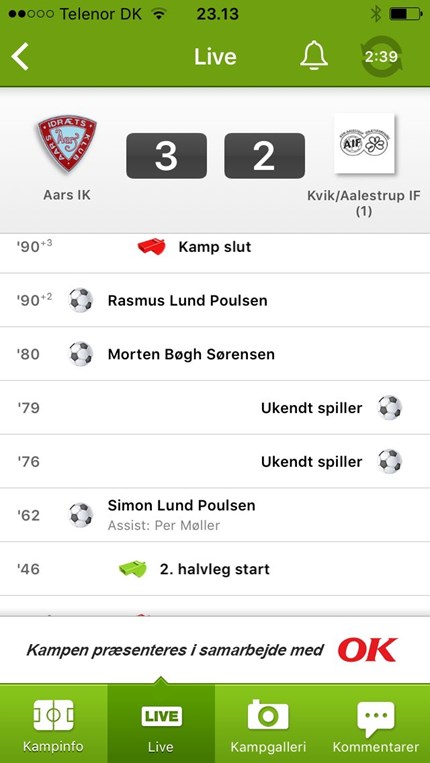Open Morten Bøgh Sørensen goal event
430x763 pixels.
tap(215, 354)
